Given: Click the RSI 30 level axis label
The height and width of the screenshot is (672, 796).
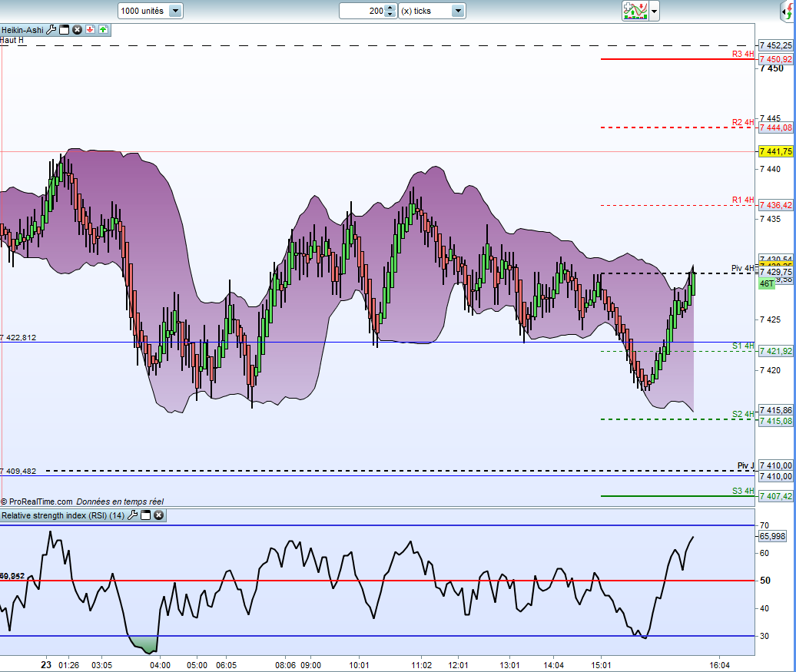Looking at the screenshot, I should tap(764, 636).
